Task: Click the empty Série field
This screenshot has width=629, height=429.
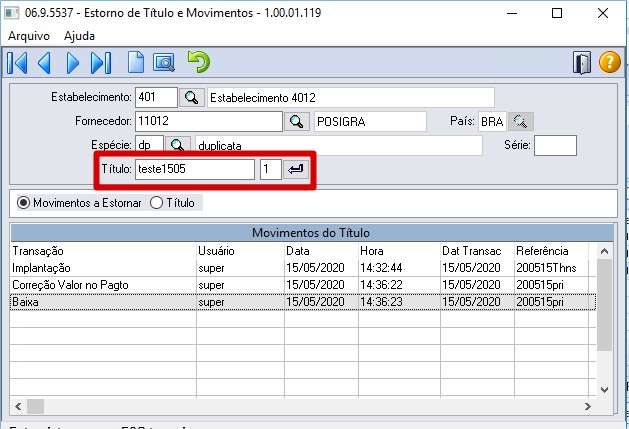Action: coord(555,145)
